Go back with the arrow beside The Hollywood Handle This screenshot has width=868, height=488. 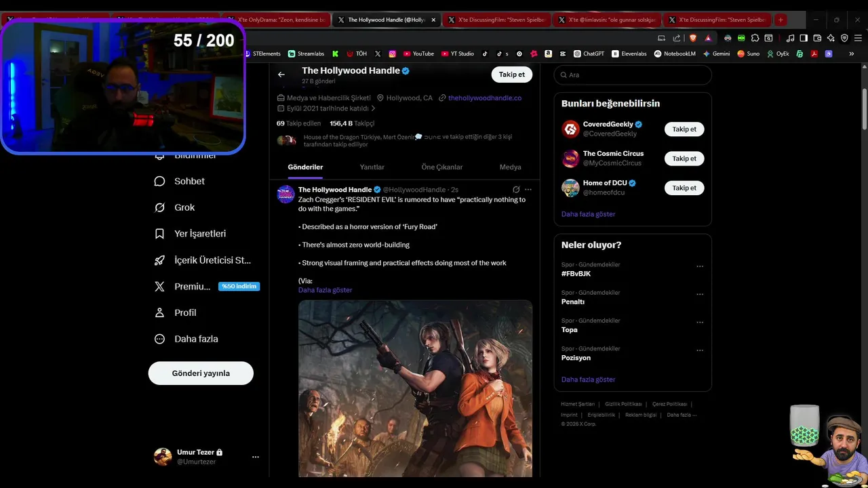point(281,75)
